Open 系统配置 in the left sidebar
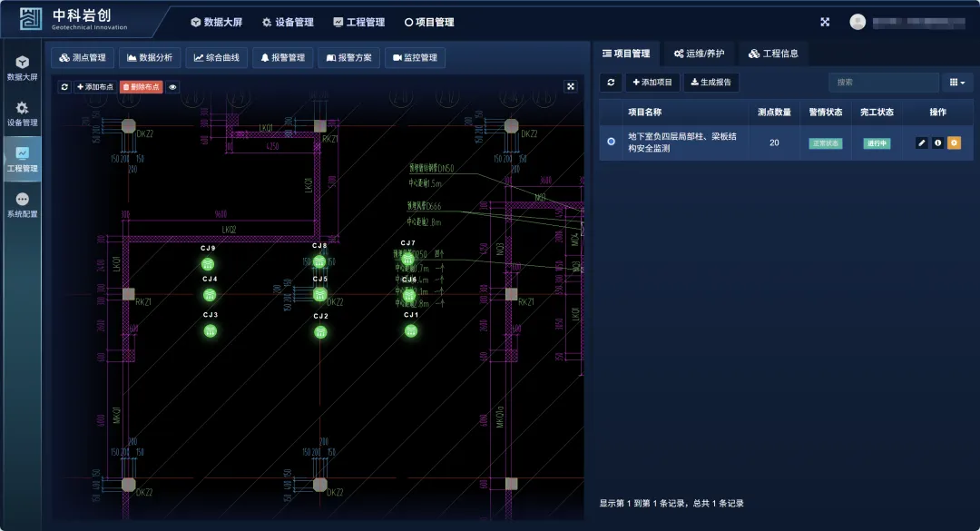 point(23,205)
